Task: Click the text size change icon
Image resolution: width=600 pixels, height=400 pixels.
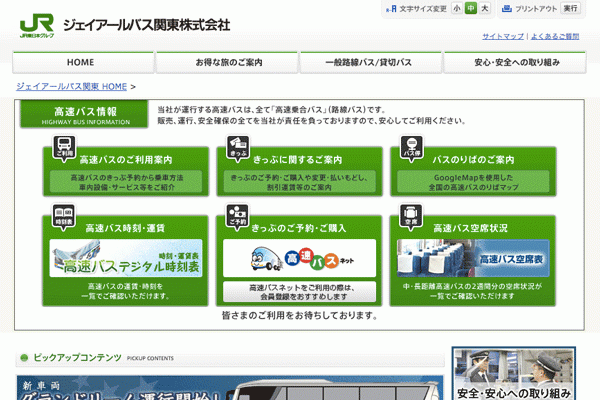Action: [391, 8]
